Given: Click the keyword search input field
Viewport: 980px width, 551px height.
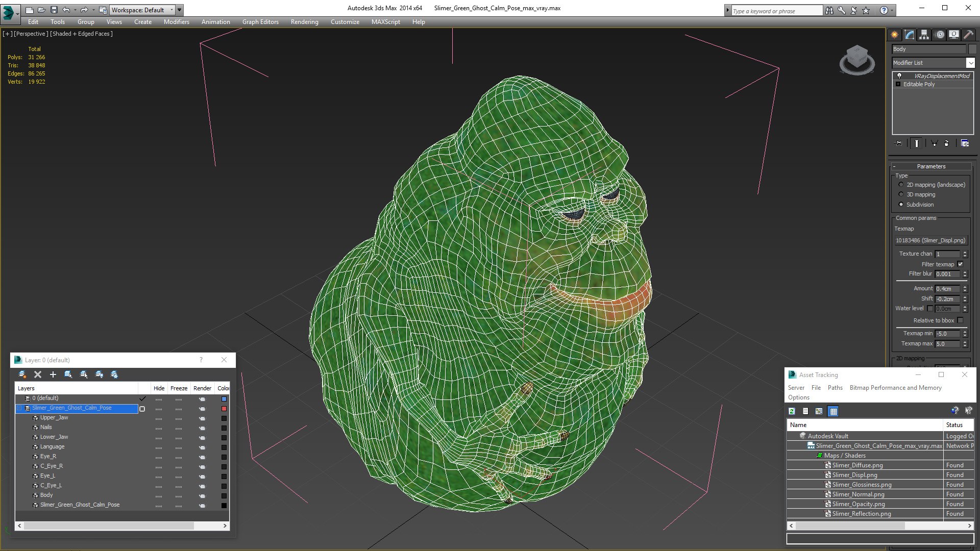Looking at the screenshot, I should 776,11.
